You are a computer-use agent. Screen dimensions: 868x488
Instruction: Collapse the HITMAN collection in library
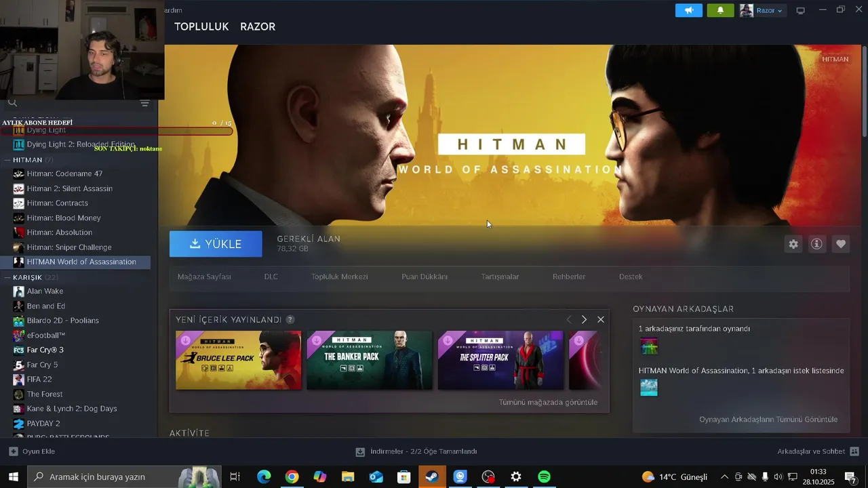coord(7,160)
